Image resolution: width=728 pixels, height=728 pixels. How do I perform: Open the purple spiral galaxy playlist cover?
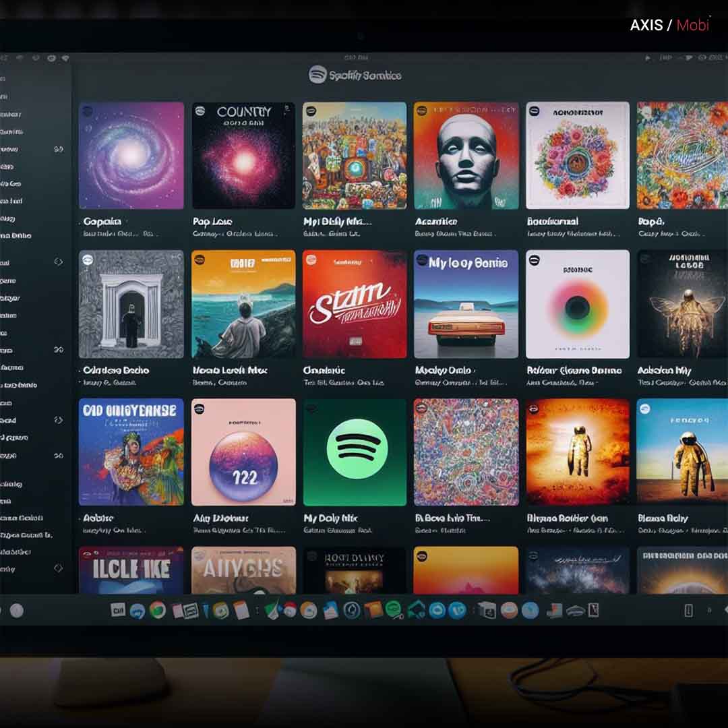131,156
